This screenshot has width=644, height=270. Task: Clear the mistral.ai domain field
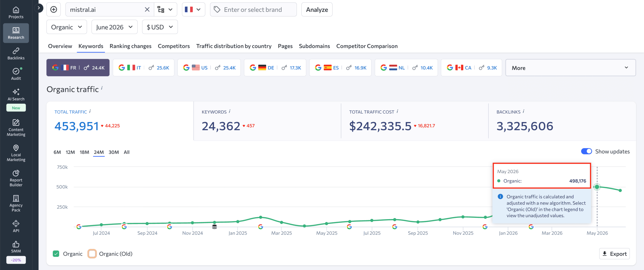tap(147, 10)
